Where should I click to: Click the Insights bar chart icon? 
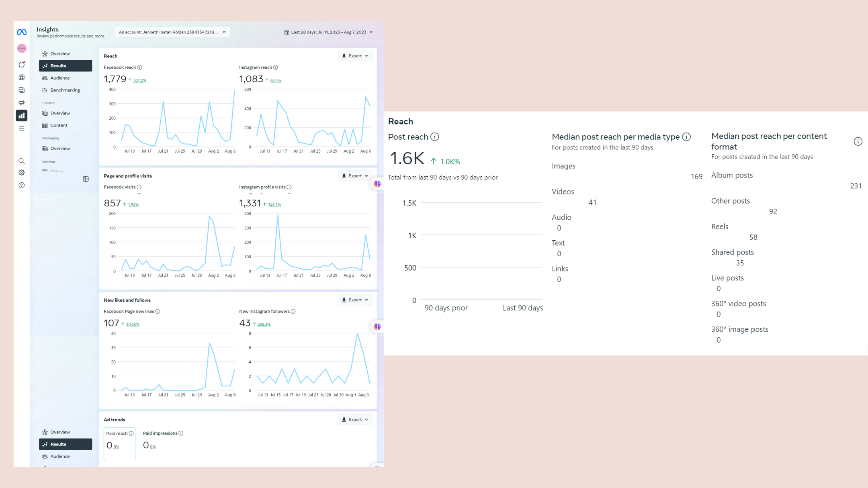(x=22, y=116)
